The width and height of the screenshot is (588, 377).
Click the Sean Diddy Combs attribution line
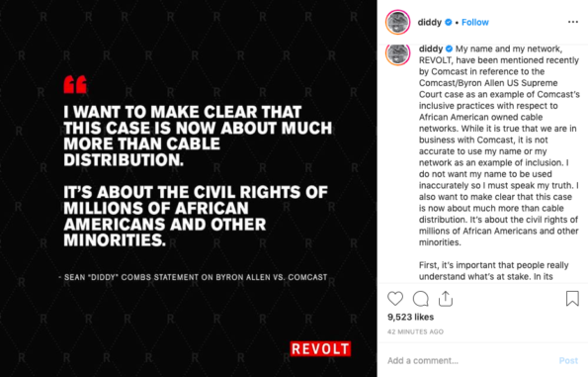(193, 277)
